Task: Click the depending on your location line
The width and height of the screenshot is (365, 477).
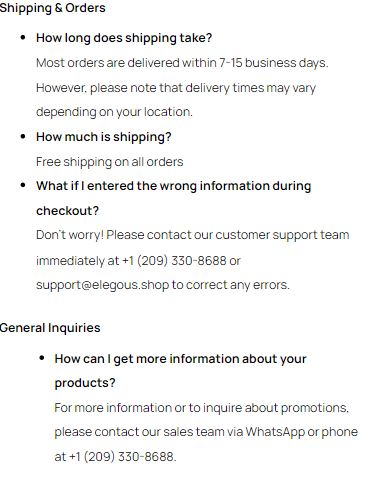Action: (114, 112)
